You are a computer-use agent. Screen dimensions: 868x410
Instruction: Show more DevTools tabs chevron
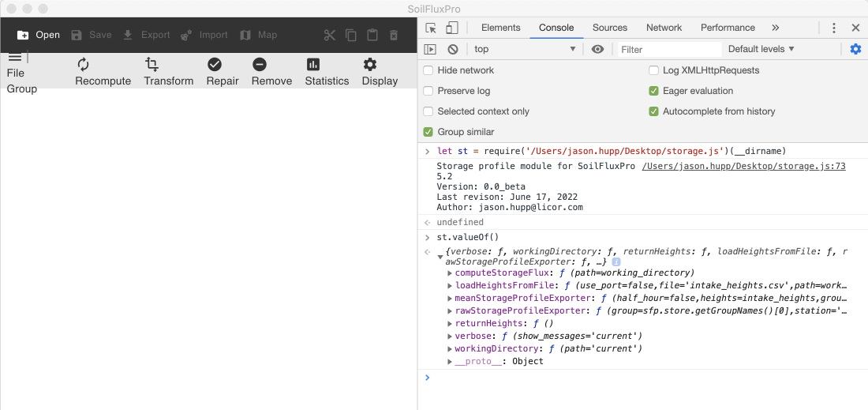coord(775,28)
